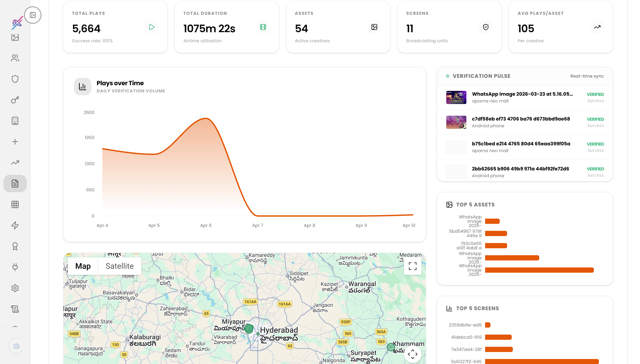This screenshot has height=364, width=640.
Task: Open the image gallery sidebar icon
Action: tap(15, 37)
